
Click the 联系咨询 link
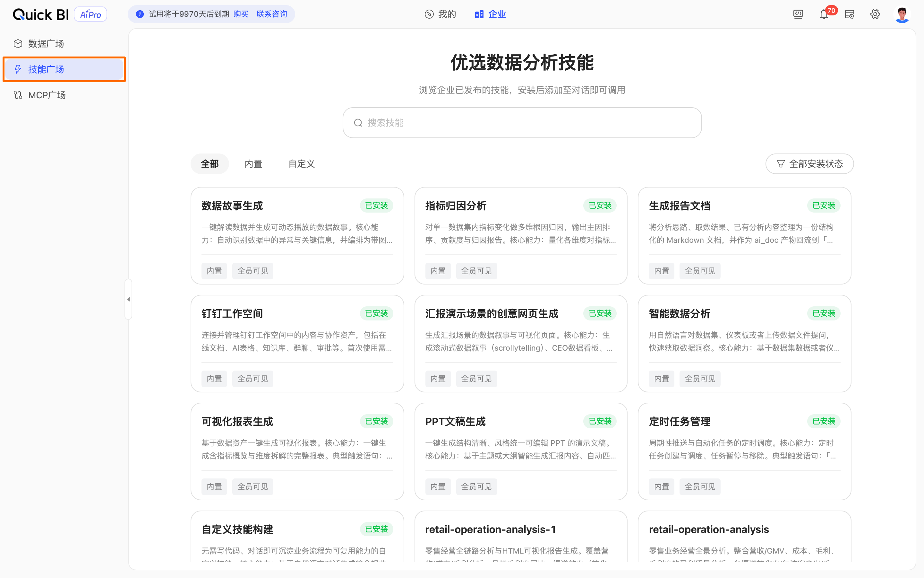pos(271,14)
